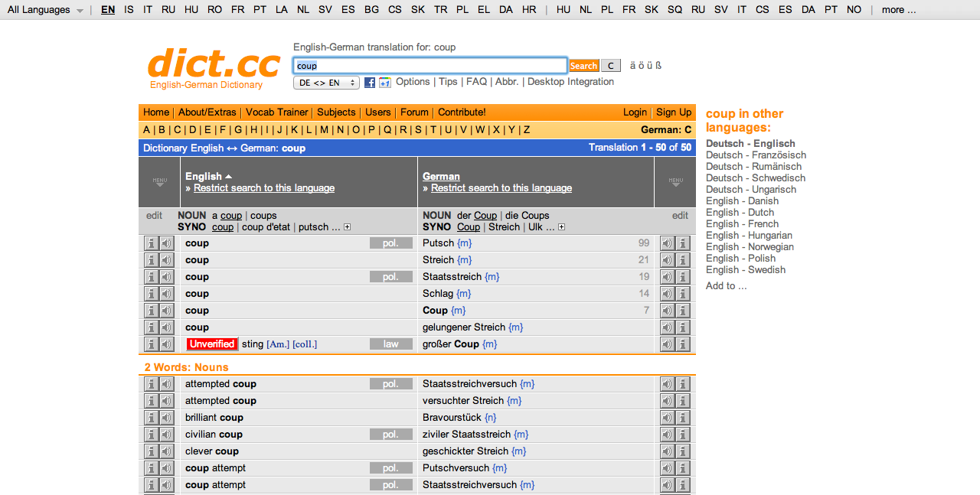Insert ä special character
This screenshot has width=980, height=495.
point(633,66)
